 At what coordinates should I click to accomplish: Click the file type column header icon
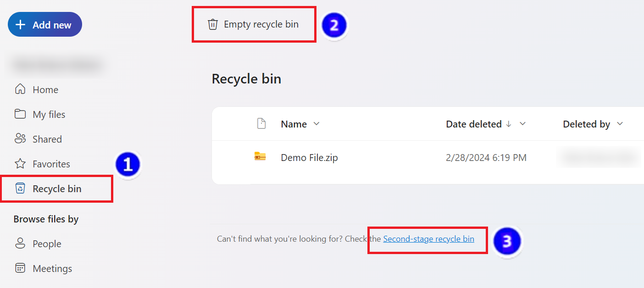click(x=261, y=124)
